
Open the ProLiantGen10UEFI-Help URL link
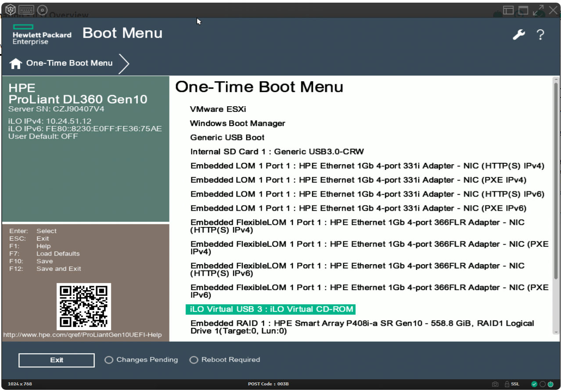pyautogui.click(x=83, y=335)
